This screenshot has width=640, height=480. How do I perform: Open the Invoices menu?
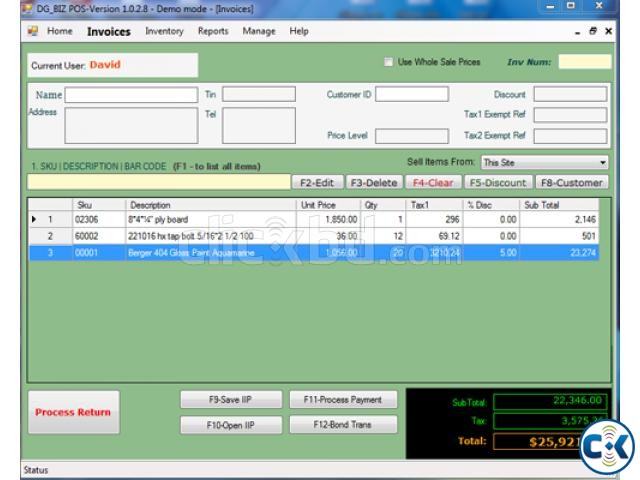[108, 31]
